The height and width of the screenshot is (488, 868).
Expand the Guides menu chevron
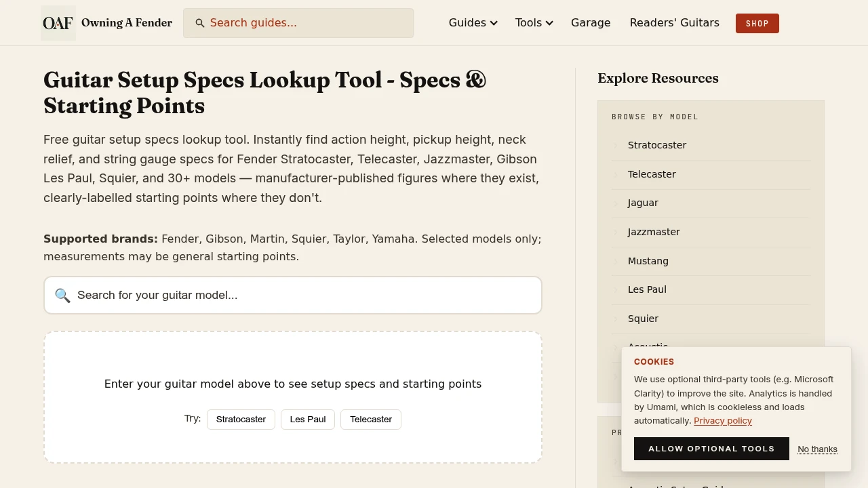click(494, 23)
